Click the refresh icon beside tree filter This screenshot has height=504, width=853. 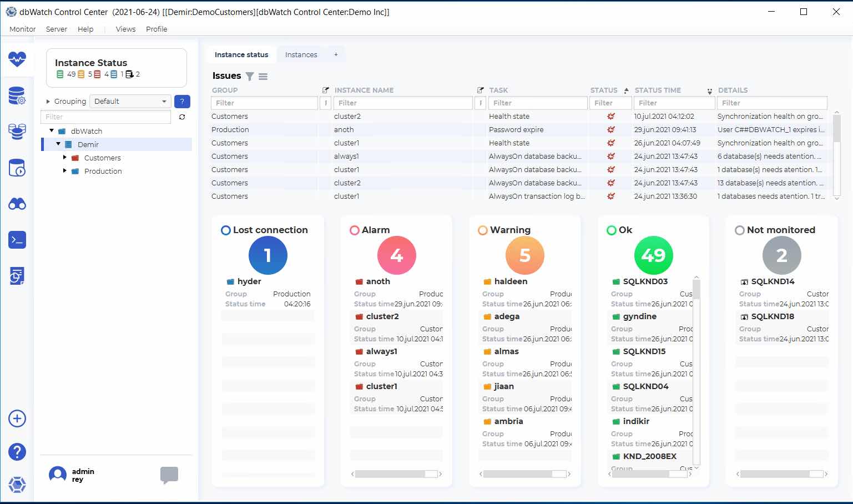tap(182, 117)
